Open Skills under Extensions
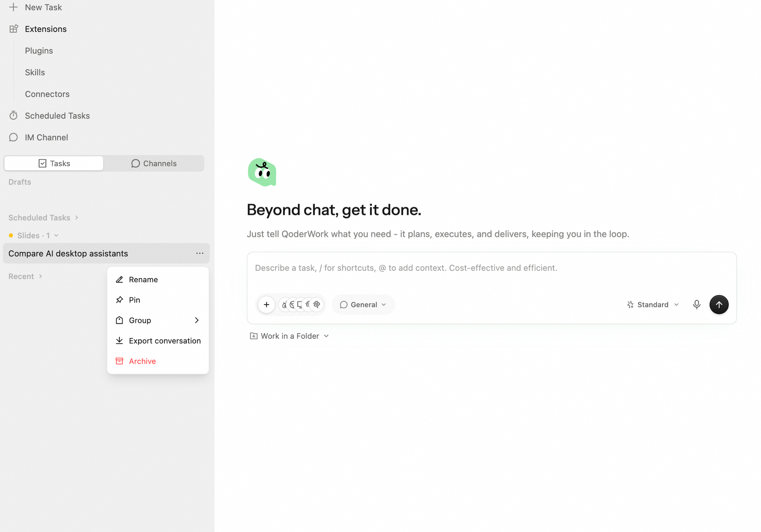 pyautogui.click(x=35, y=72)
